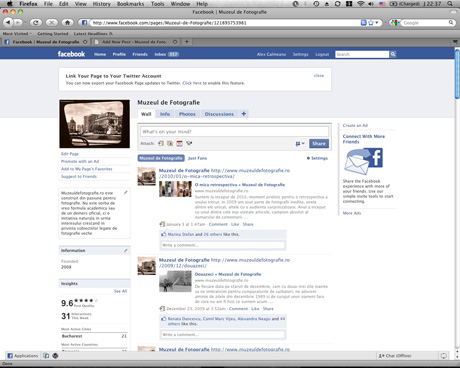Switch to the Add New Post browser tab

coord(134,42)
